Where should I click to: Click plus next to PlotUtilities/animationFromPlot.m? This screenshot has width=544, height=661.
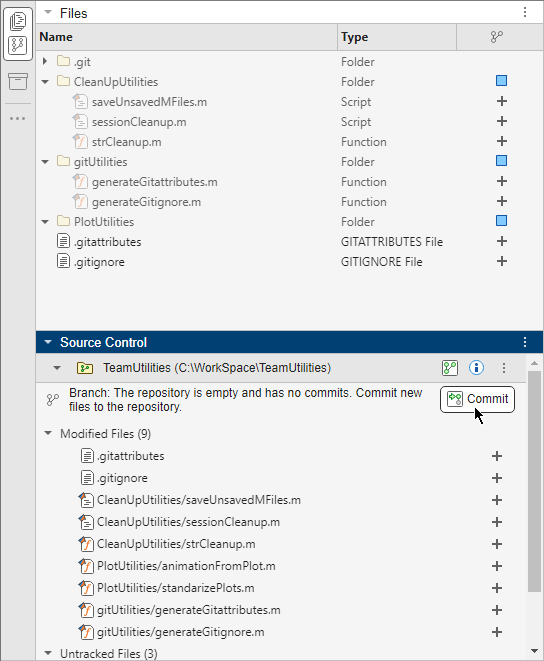tap(497, 566)
